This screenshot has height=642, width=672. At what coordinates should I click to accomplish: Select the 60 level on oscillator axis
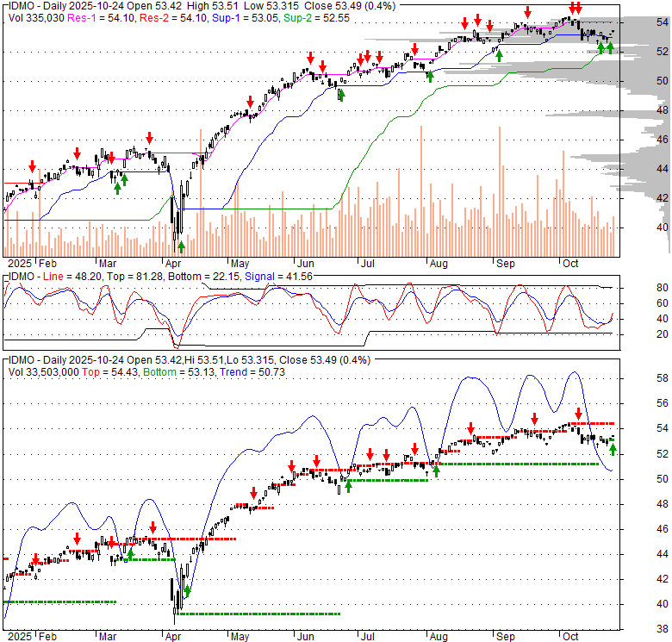tap(663, 303)
